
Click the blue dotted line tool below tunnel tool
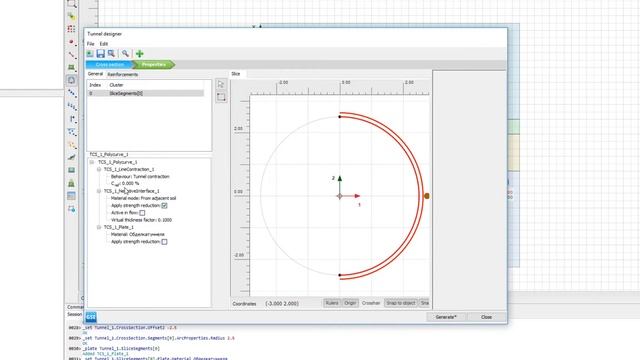coord(72,93)
